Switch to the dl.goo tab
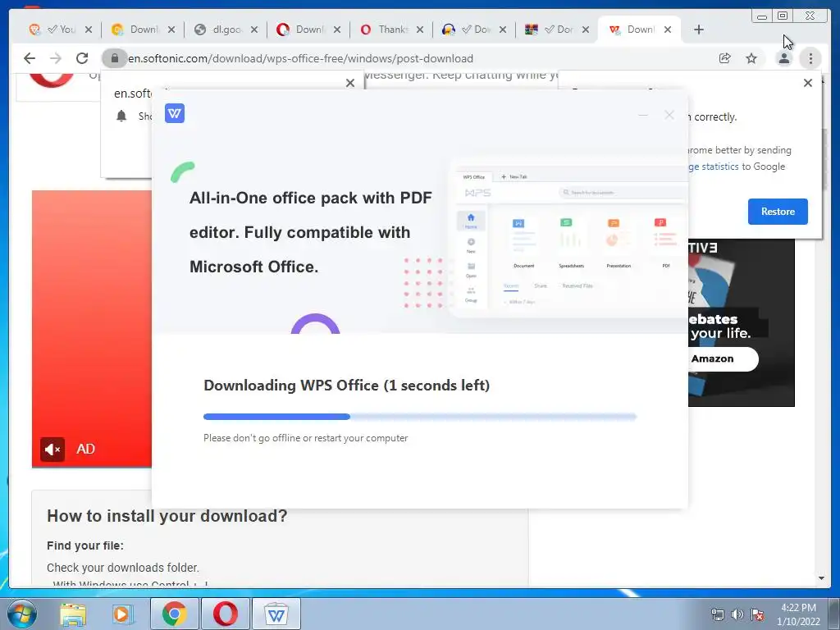This screenshot has width=840, height=630. (x=225, y=30)
